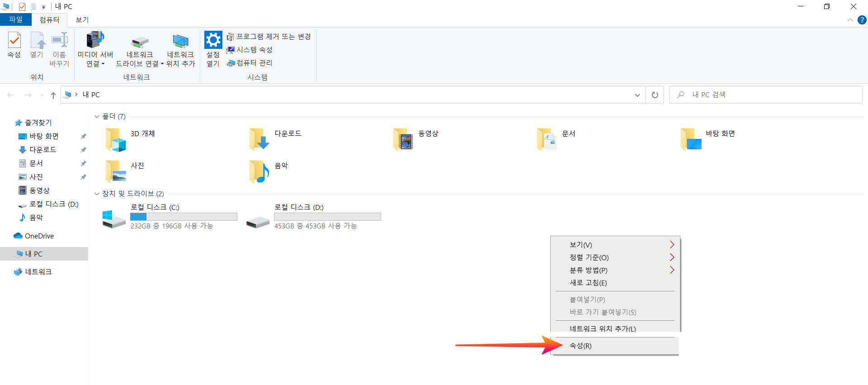Viewport: 868px width, 385px height.
Task: Switch to the 보기 ribbon tab
Action: (82, 20)
